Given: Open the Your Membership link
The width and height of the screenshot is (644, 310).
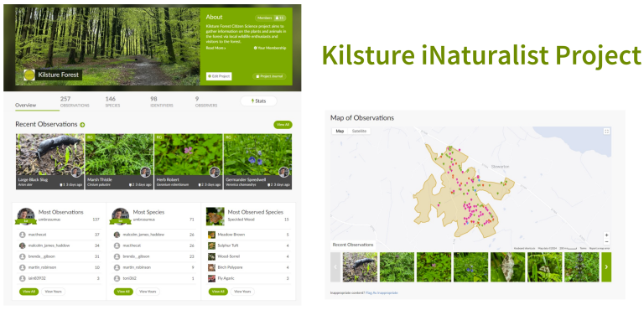Looking at the screenshot, I should click(x=270, y=48).
